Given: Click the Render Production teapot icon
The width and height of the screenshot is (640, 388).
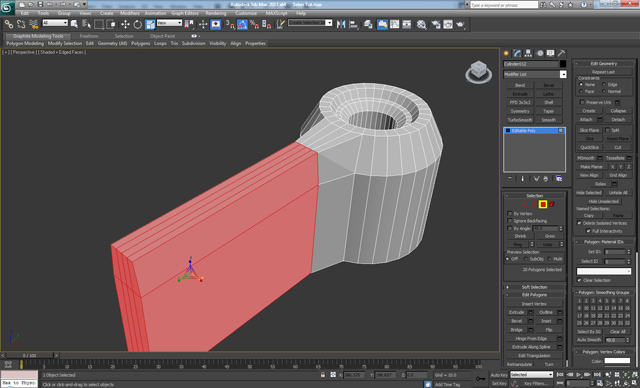Looking at the screenshot, I should (x=460, y=24).
